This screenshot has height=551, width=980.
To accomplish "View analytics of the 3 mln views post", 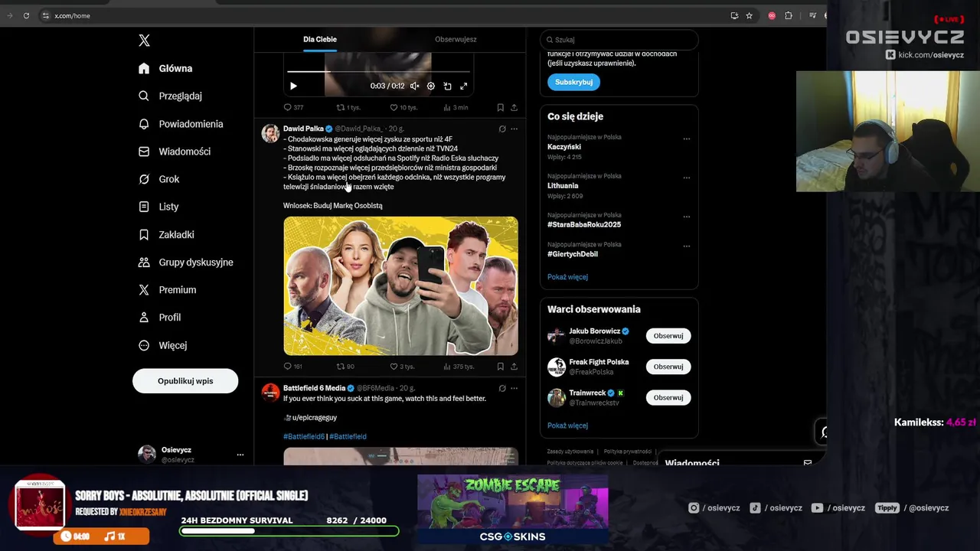I will [x=456, y=107].
